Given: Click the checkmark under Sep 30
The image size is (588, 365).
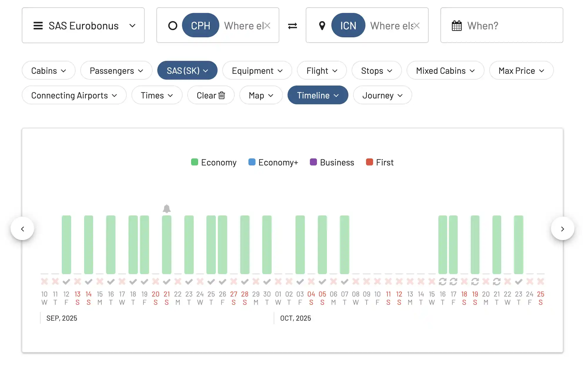Looking at the screenshot, I should (x=267, y=282).
